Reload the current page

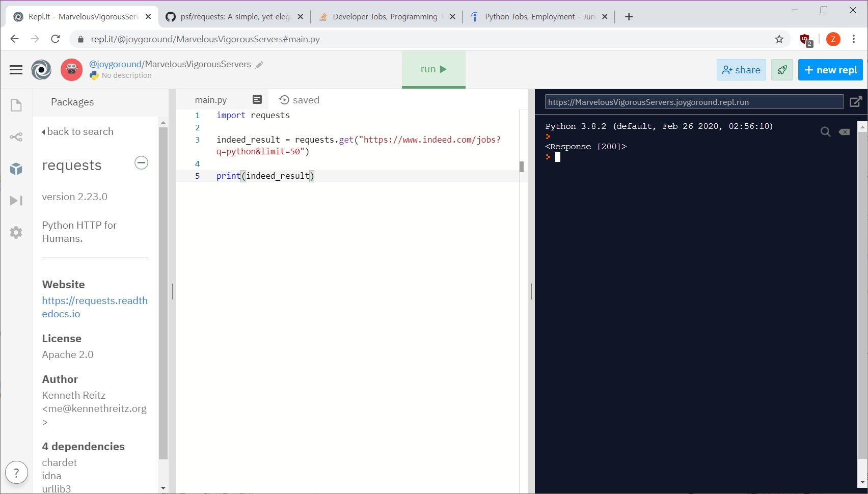(56, 39)
